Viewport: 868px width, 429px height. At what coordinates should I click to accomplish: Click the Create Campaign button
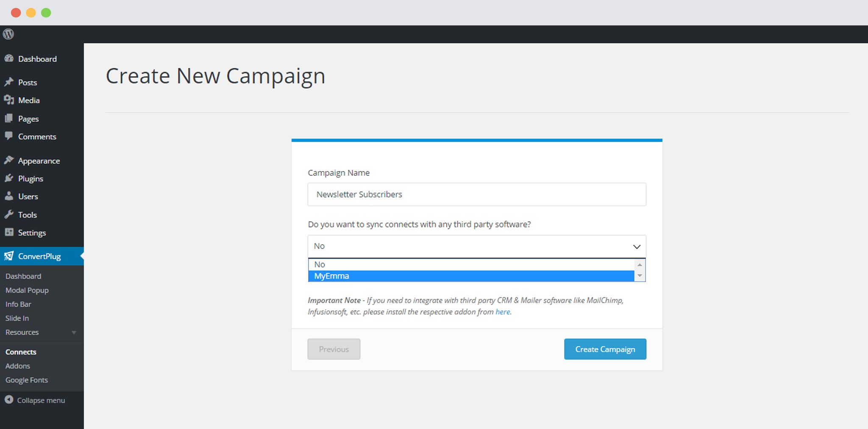click(605, 349)
